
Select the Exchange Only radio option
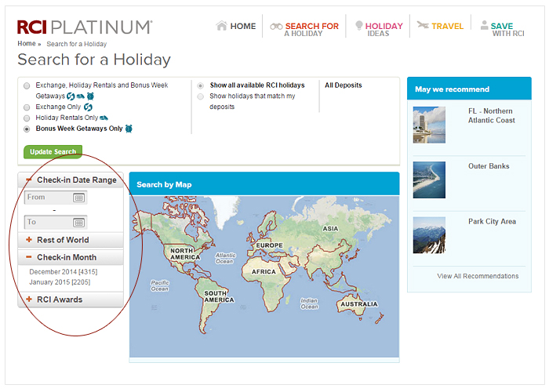(x=27, y=107)
